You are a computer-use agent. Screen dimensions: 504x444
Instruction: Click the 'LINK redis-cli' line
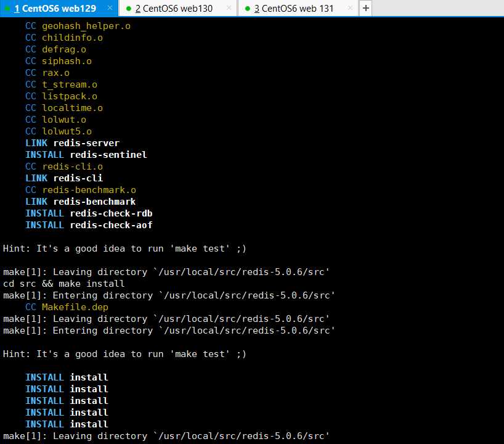[x=64, y=178]
